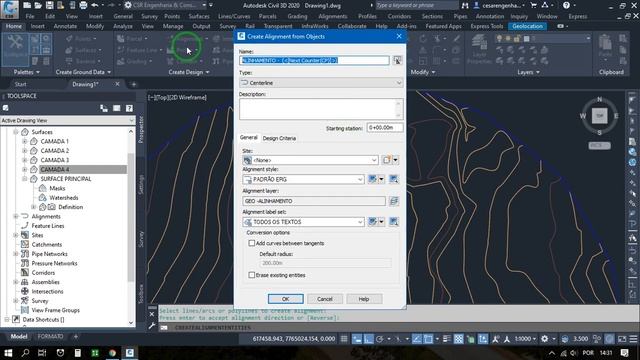The height and width of the screenshot is (360, 640).
Task: Click OK in Create Alignment dialog
Action: (286, 299)
